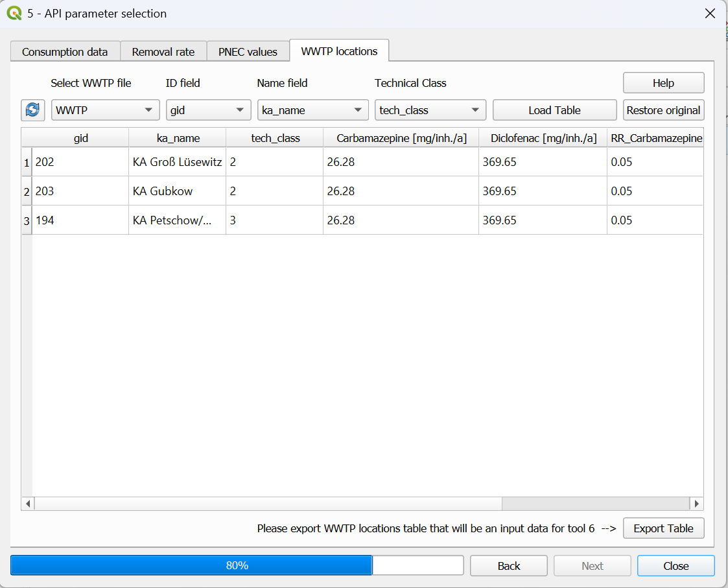The width and height of the screenshot is (728, 588).
Task: Select row header 2
Action: pyautogui.click(x=27, y=191)
